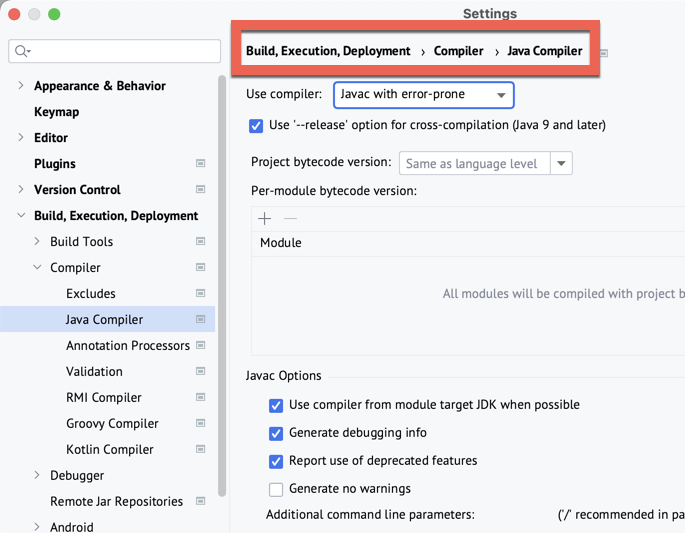
Task: Remove selected module with minus icon
Action: (x=291, y=218)
